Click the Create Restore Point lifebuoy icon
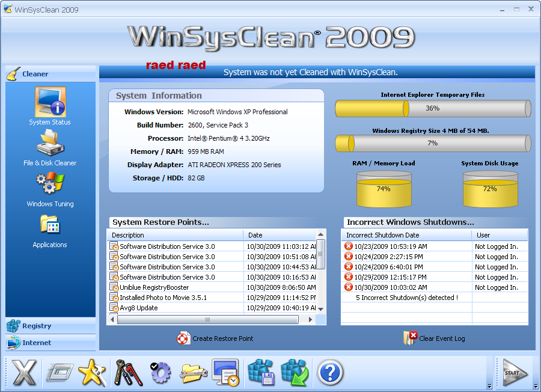The height and width of the screenshot is (392, 541). click(x=183, y=338)
